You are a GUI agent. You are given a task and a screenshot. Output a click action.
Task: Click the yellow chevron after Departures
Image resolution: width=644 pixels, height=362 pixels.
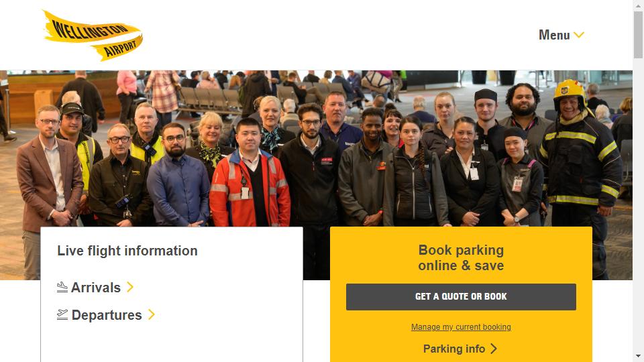pyautogui.click(x=152, y=314)
